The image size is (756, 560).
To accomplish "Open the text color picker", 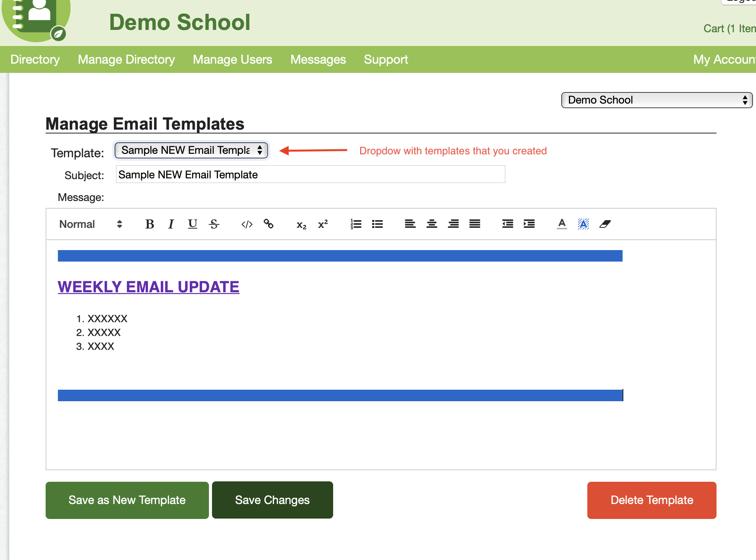I will point(562,224).
